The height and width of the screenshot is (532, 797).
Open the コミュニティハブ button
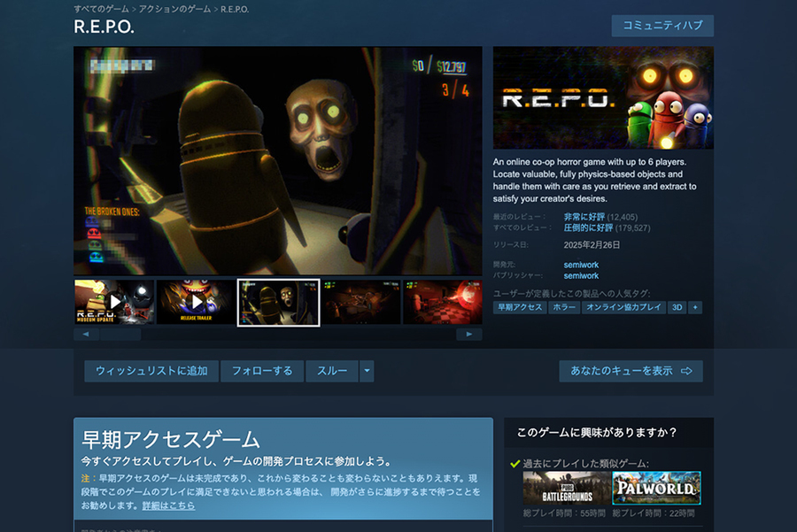(x=662, y=26)
